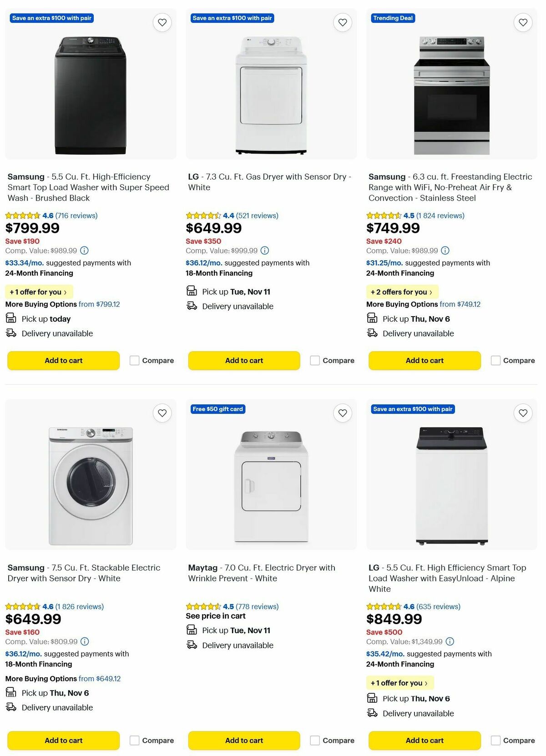Add the Samsung electric range to cart

pos(424,360)
